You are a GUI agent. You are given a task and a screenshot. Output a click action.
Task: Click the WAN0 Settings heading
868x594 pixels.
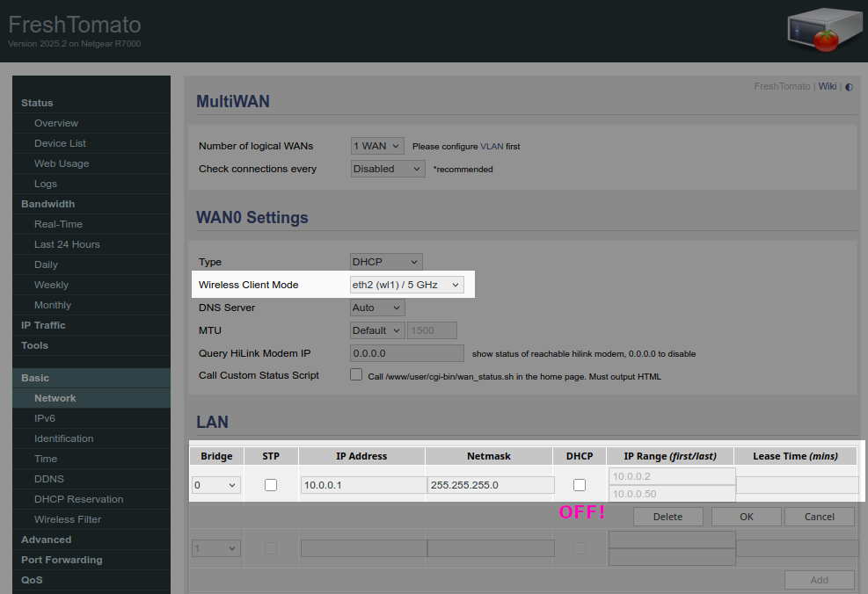252,217
